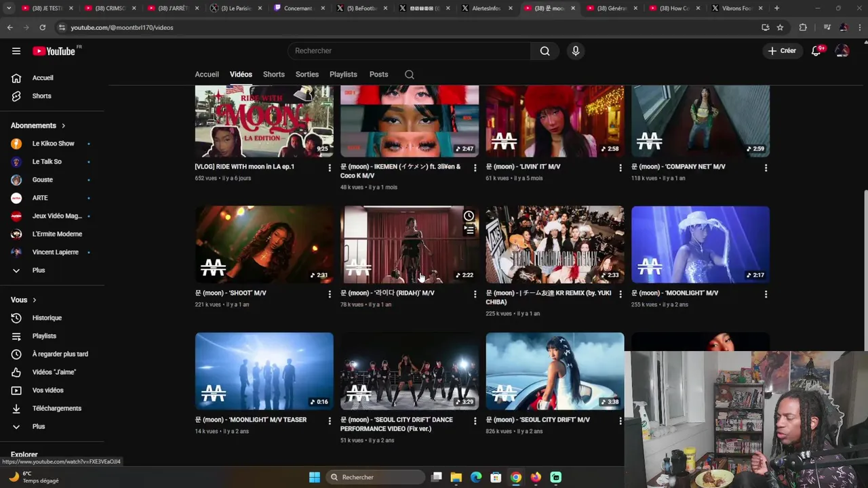Go back with the browser back arrow
The width and height of the screenshot is (868, 488).
(x=9, y=27)
